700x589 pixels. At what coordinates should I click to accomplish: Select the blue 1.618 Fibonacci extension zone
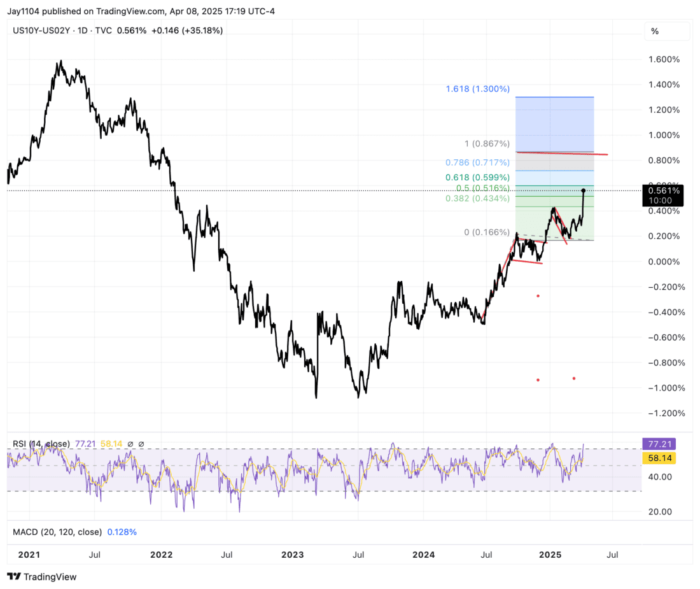[x=554, y=125]
